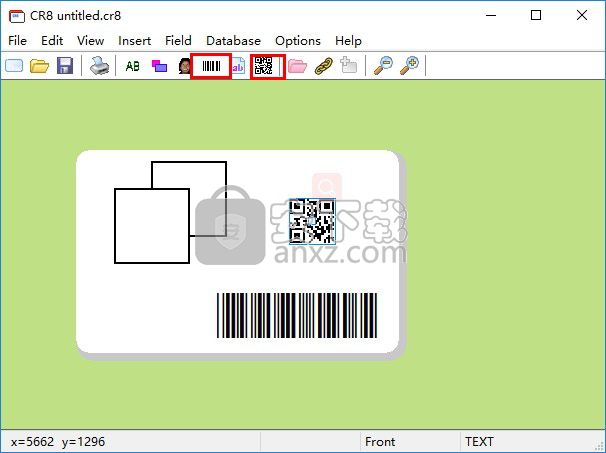Image resolution: width=606 pixels, height=453 pixels.
Task: Click the new blank card icon
Action: [x=14, y=66]
